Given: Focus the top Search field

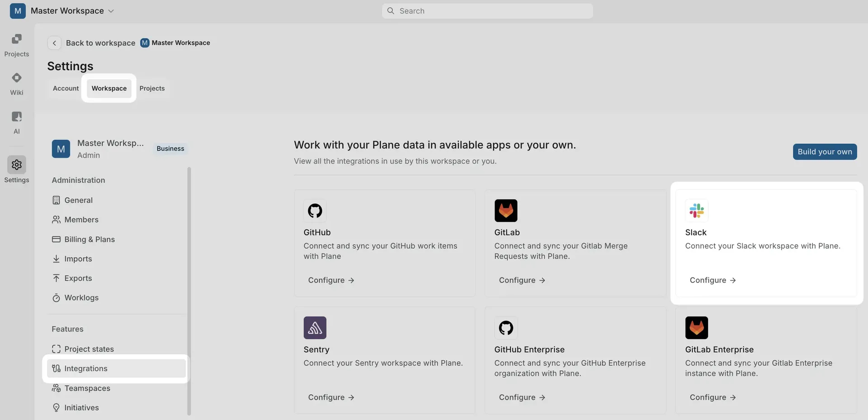Looking at the screenshot, I should pos(487,11).
